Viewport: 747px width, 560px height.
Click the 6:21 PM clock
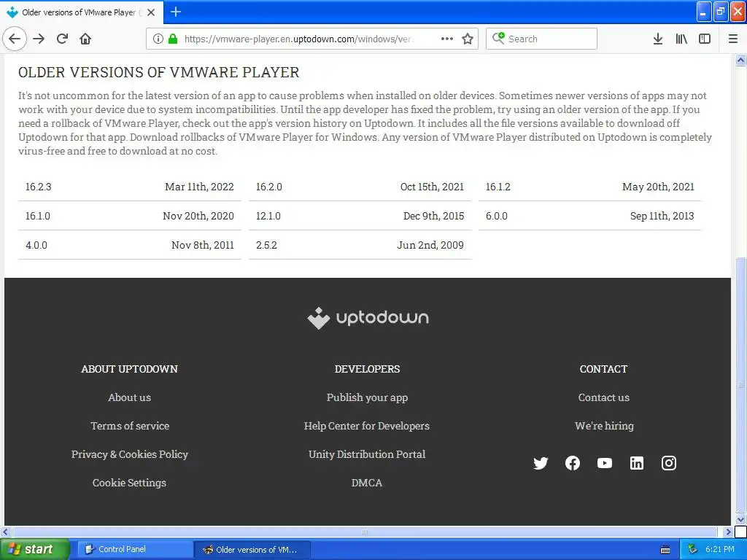pos(720,549)
